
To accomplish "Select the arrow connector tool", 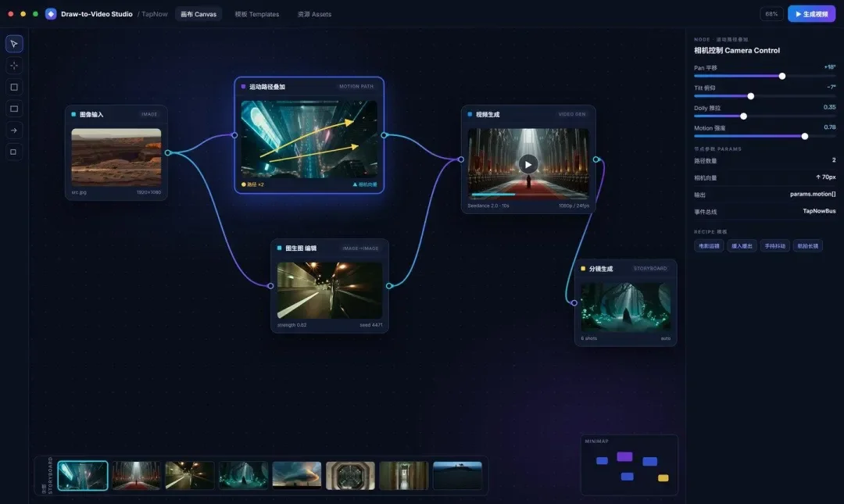I will (x=14, y=130).
